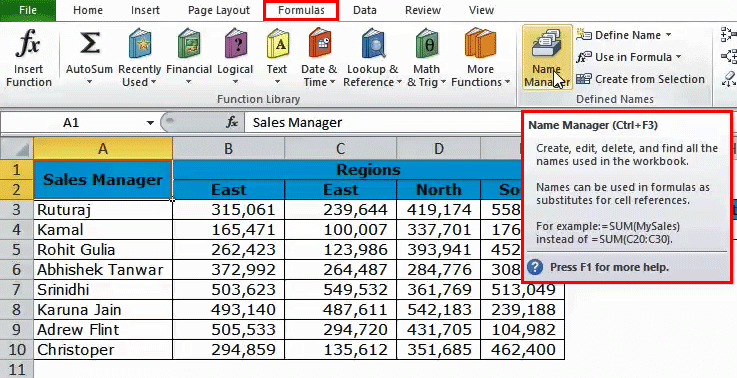
Task: Select row 7 header
Action: click(x=16, y=289)
